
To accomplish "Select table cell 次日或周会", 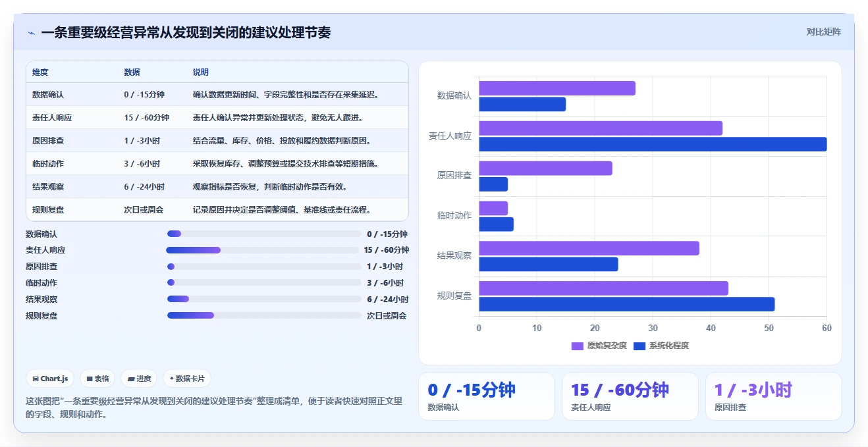I will click(x=144, y=210).
